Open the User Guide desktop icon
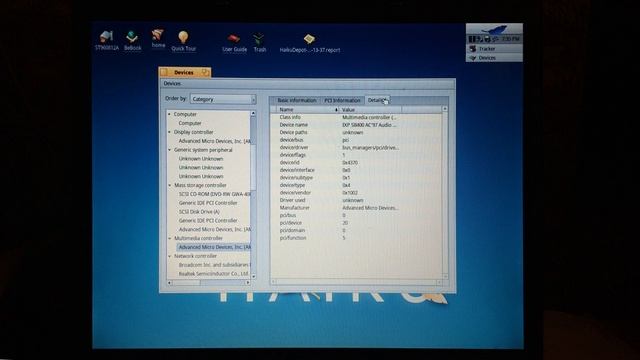 pyautogui.click(x=234, y=43)
